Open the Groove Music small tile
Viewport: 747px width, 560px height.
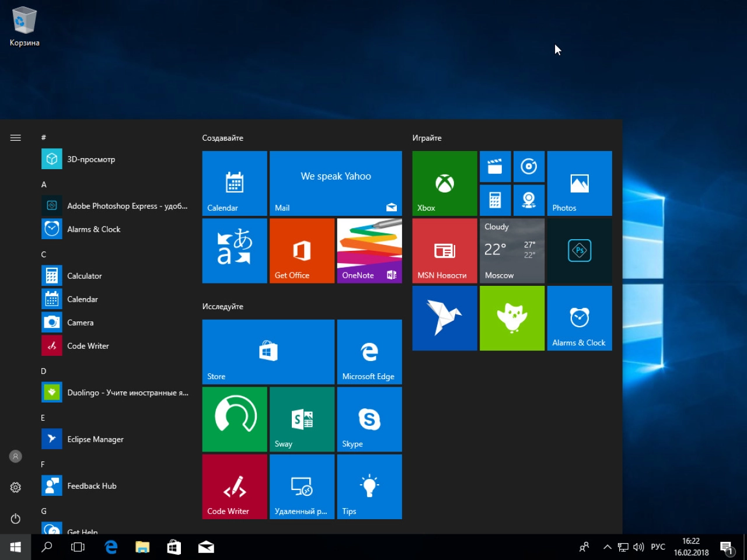[x=529, y=166]
